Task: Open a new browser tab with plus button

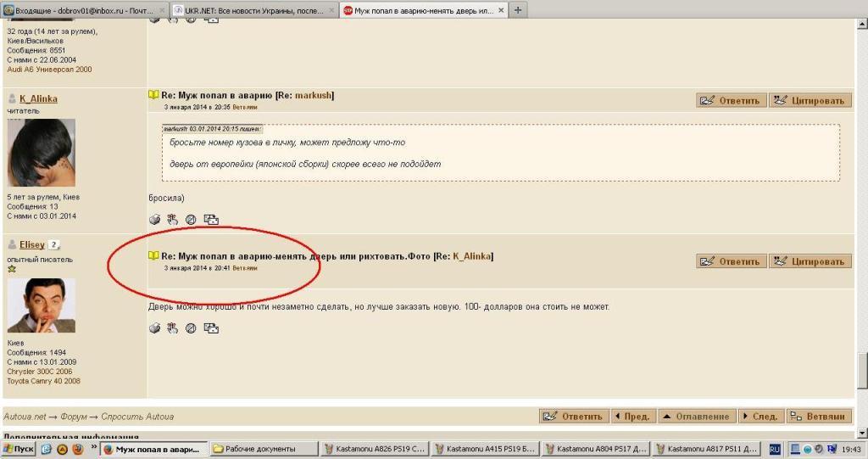Action: [517, 10]
